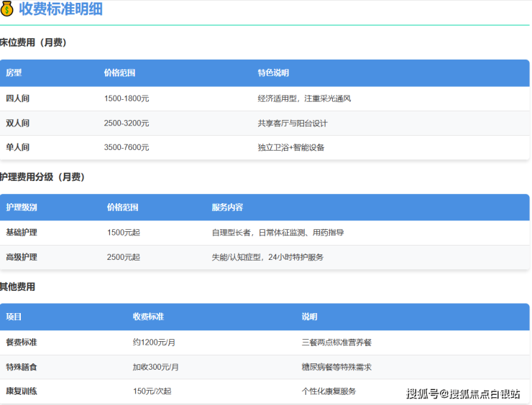Viewport: 532px width, 405px height.
Task: Select the 床位费用（月费） section heading
Action: 33,42
